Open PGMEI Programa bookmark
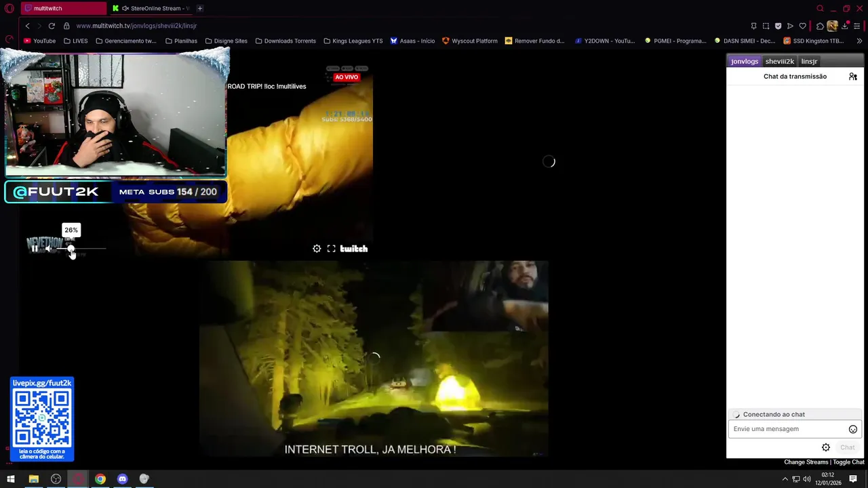This screenshot has height=488, width=868. (675, 41)
